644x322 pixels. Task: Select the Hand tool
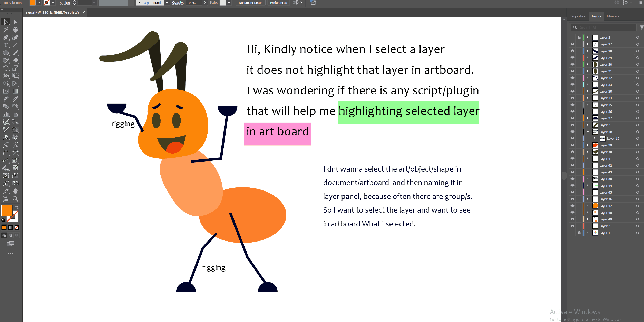pos(15,191)
